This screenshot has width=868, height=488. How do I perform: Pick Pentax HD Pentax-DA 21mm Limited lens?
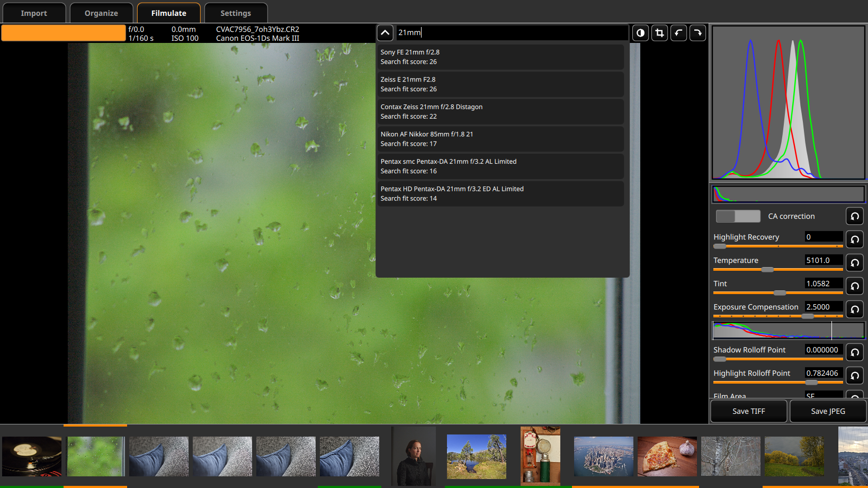pos(500,193)
